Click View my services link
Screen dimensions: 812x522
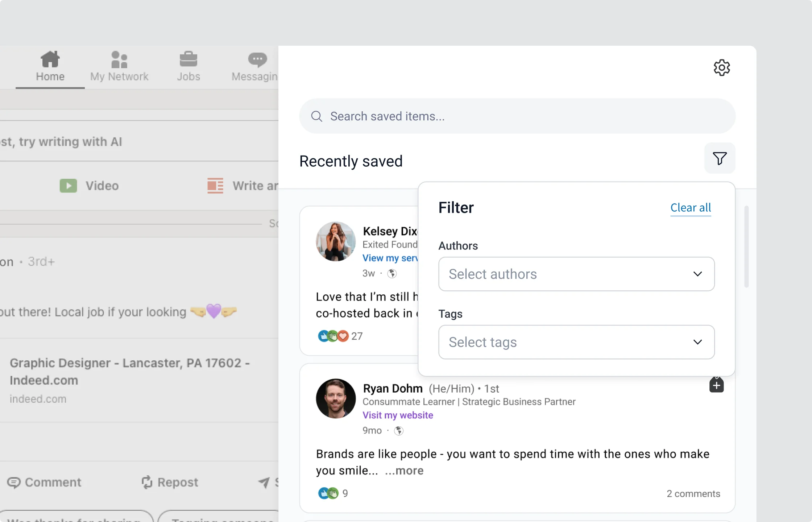390,258
